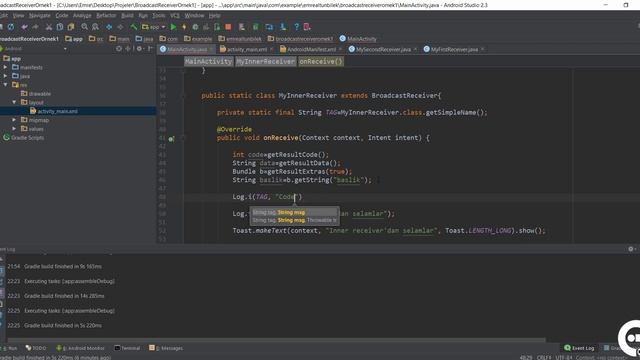Open the Messages tool window
Image resolution: width=640 pixels, height=360 pixels.
click(x=166, y=348)
